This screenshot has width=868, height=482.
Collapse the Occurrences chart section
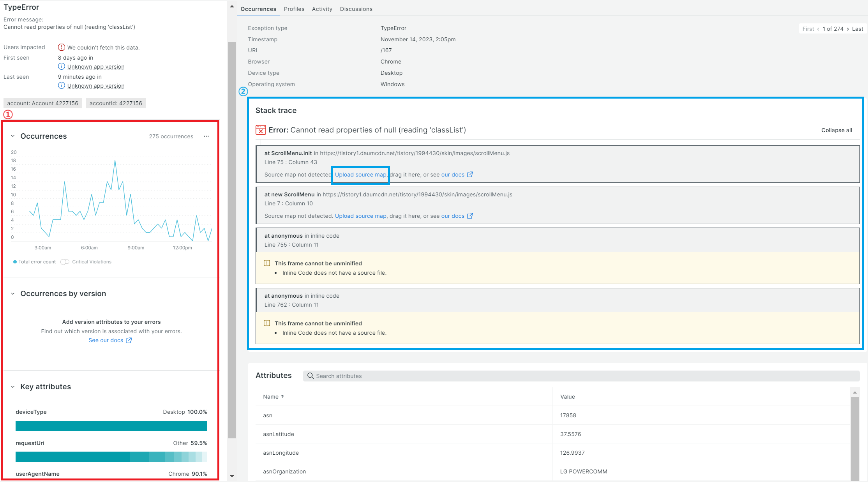click(x=13, y=136)
